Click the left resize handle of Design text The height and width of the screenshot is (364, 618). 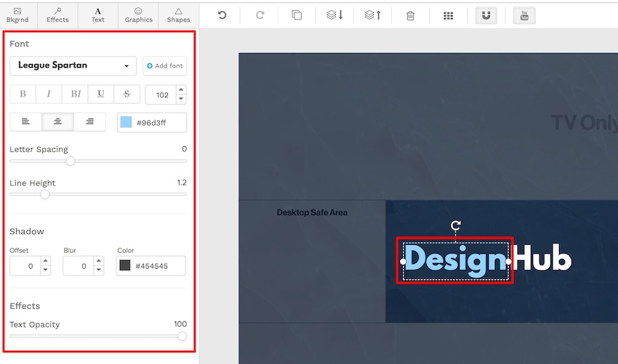tap(403, 261)
